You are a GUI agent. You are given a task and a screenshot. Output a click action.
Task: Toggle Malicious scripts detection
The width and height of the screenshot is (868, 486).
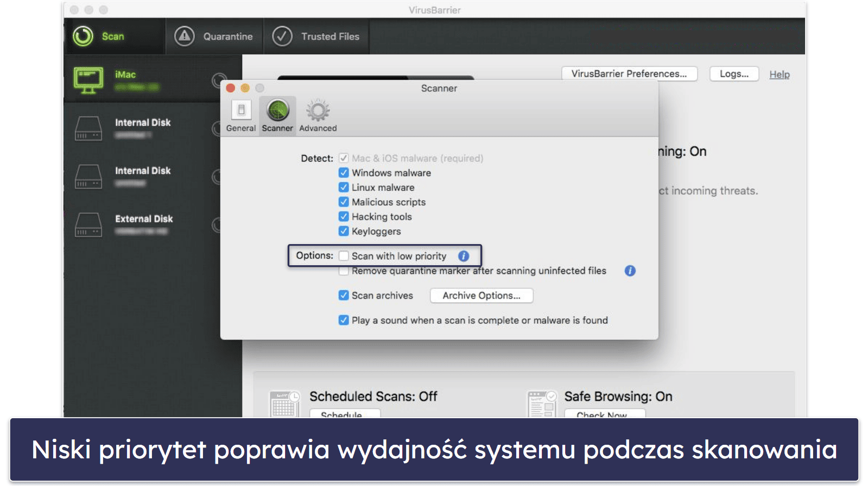point(344,202)
